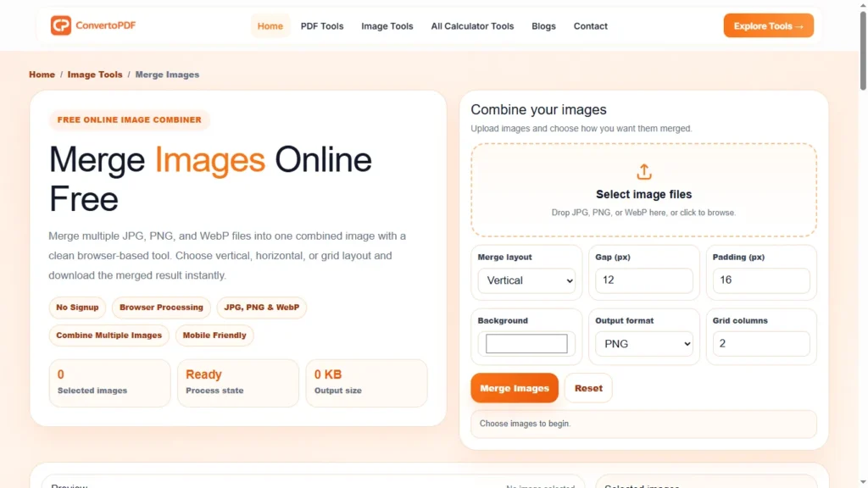Go to All Calculator Tools
868x488 pixels.
(x=472, y=26)
